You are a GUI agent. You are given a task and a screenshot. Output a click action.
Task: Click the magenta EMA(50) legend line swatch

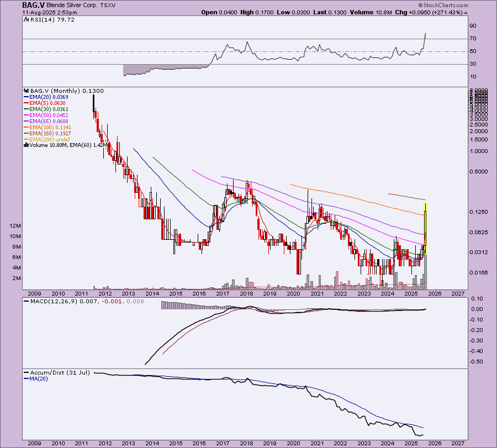tap(27, 115)
